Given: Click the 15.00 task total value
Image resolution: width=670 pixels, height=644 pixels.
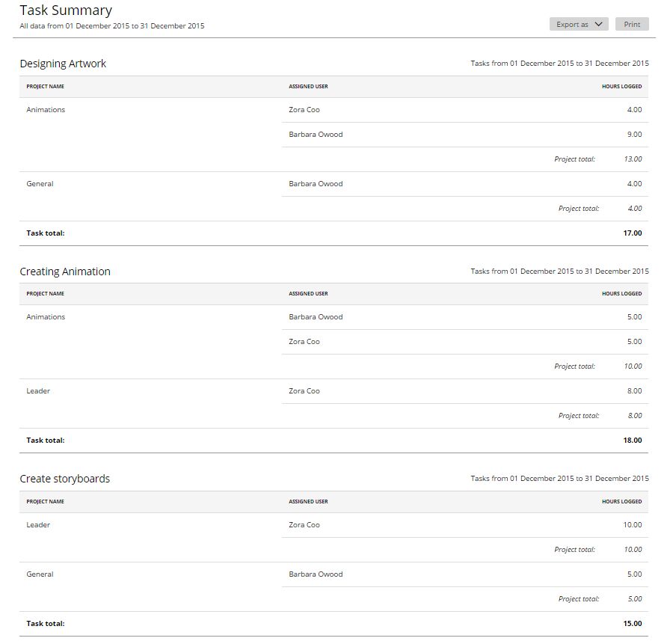Looking at the screenshot, I should coord(633,624).
